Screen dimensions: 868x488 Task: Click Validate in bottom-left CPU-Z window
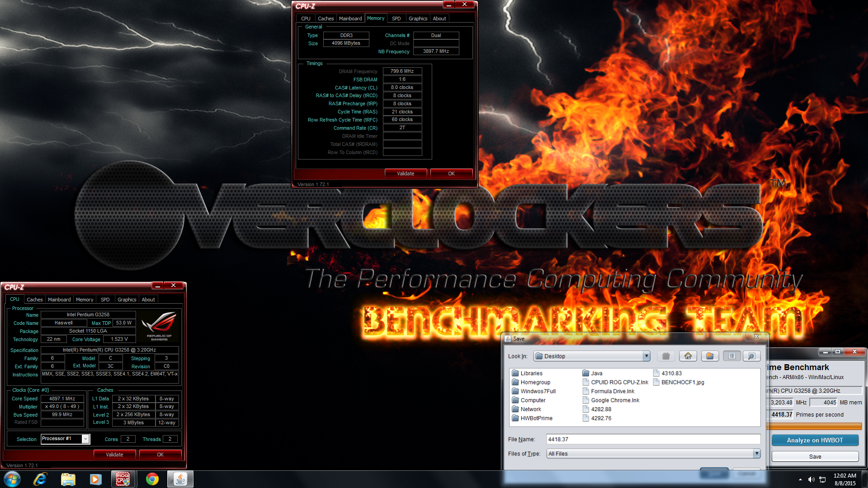pyautogui.click(x=114, y=455)
